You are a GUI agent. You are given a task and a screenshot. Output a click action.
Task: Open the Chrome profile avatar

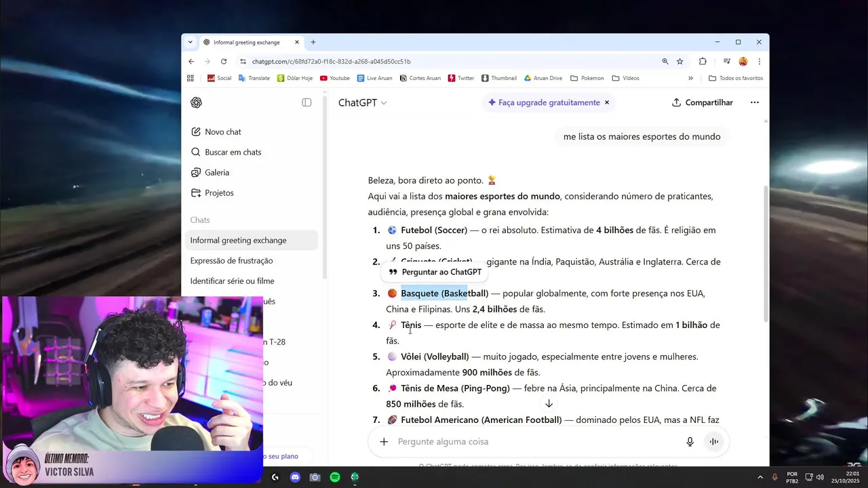(743, 61)
